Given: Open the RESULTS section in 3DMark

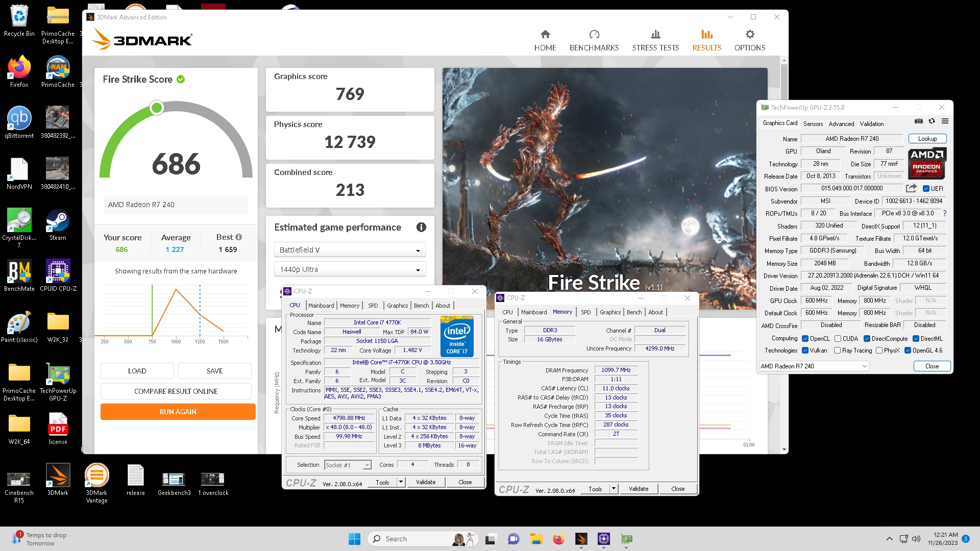Looking at the screenshot, I should point(707,40).
